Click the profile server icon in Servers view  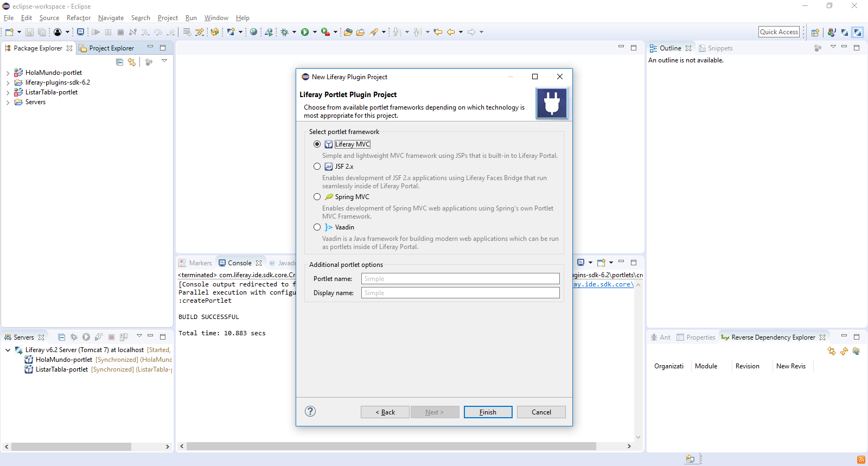[99, 337]
